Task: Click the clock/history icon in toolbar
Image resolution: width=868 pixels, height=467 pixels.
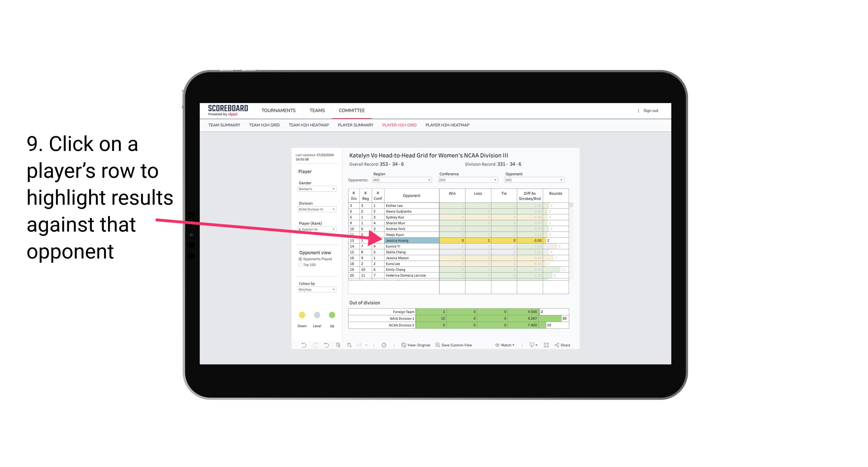Action: click(384, 345)
